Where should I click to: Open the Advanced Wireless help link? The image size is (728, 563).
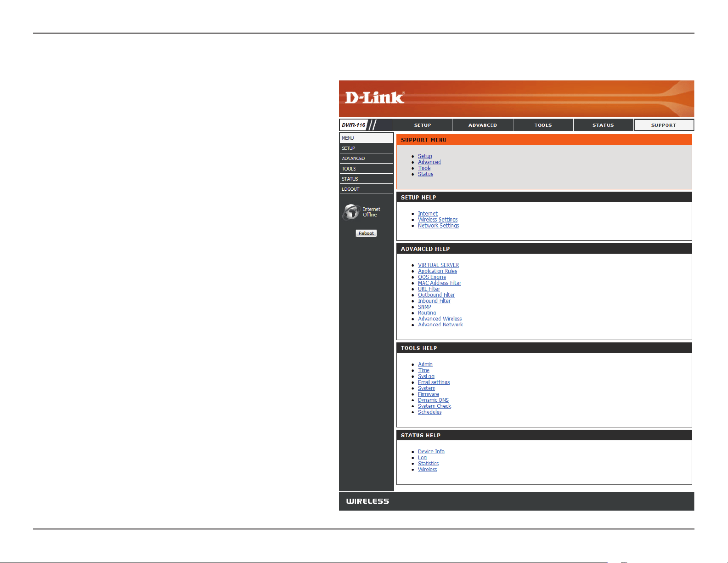pos(440,319)
